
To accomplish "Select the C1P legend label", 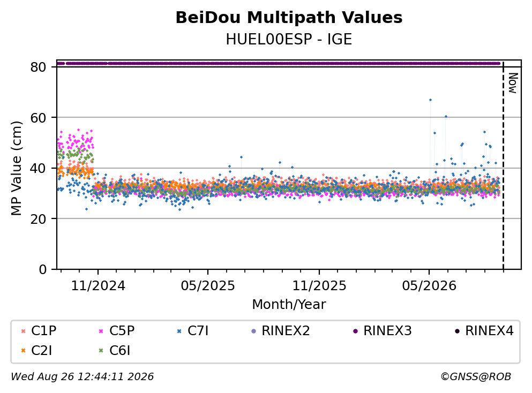I will coord(44,330).
